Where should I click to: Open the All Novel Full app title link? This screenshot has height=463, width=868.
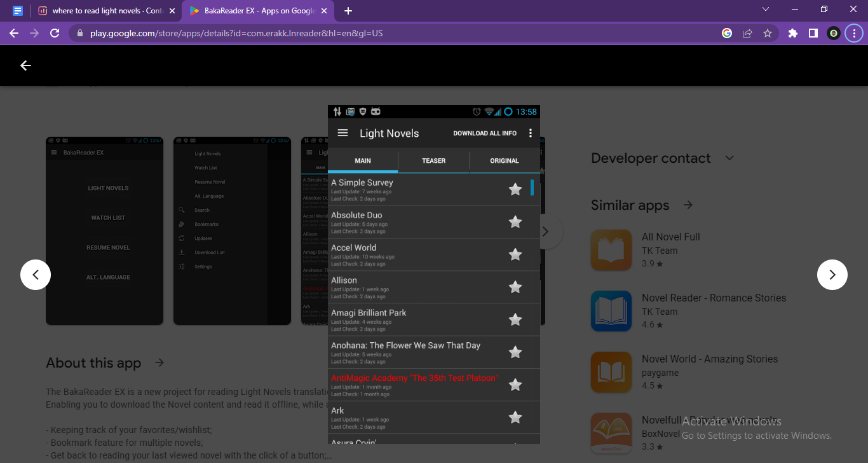[x=671, y=237]
